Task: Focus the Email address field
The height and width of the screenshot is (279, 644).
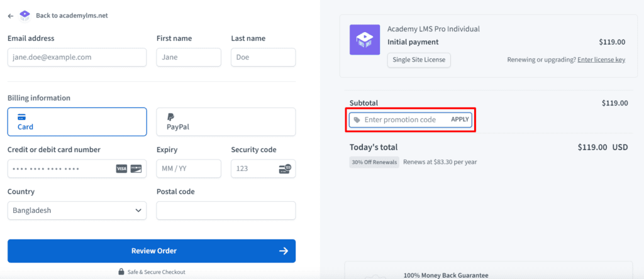Action: 77,57
